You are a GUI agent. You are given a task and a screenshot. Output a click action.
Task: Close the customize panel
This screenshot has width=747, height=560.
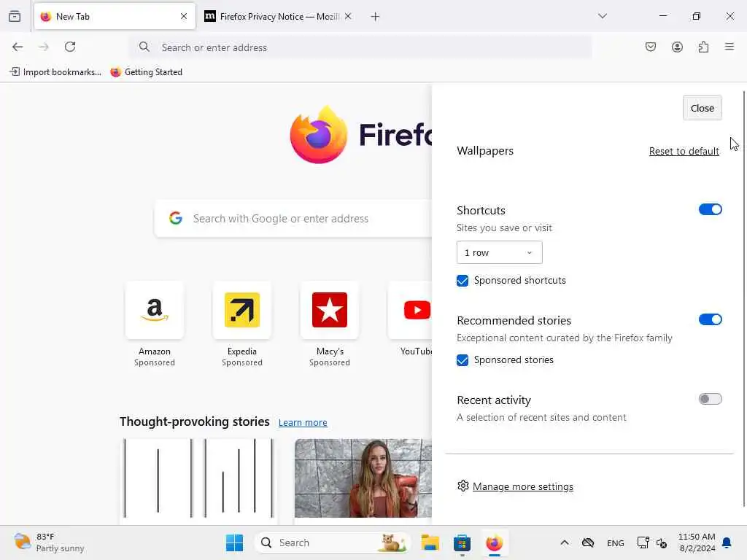(x=703, y=108)
